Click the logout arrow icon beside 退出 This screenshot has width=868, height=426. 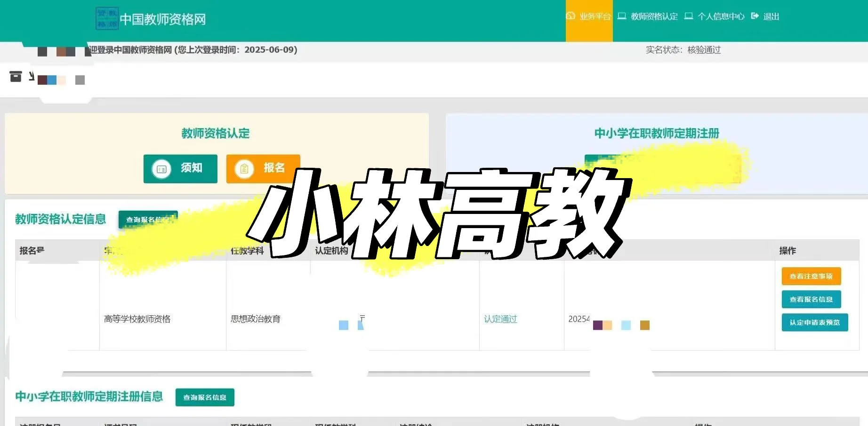(755, 16)
